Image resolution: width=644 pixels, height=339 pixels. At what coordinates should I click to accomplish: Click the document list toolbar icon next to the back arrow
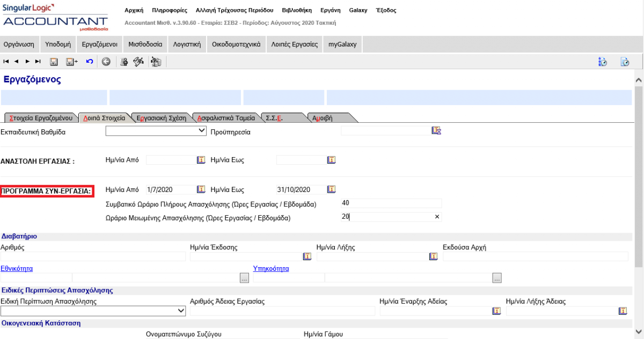[124, 62]
